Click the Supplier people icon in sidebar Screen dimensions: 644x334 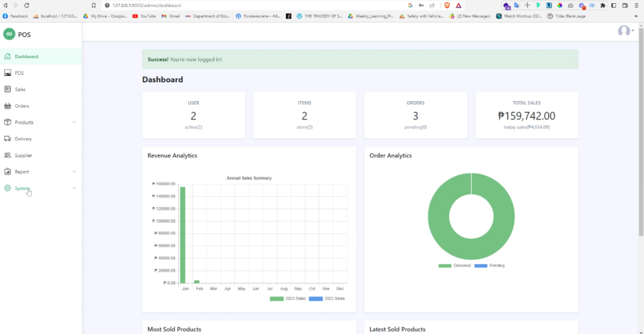tap(8, 155)
